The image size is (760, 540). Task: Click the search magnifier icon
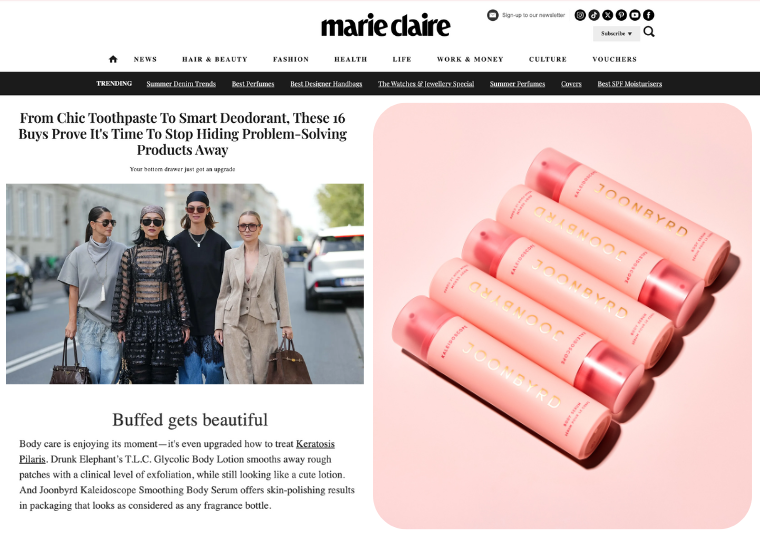point(649,32)
